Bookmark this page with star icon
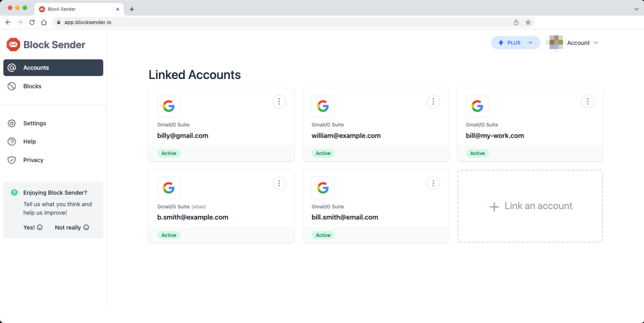This screenshot has width=644, height=323. [x=528, y=22]
